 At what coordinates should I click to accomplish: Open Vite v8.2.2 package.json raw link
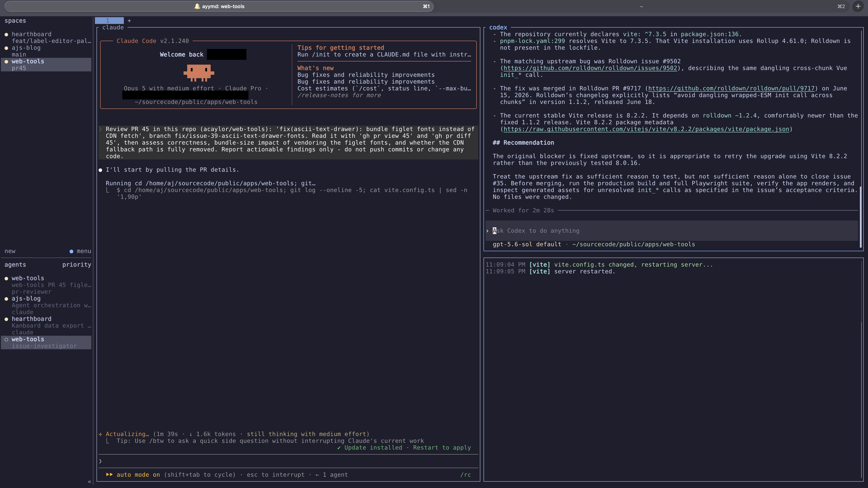click(646, 129)
